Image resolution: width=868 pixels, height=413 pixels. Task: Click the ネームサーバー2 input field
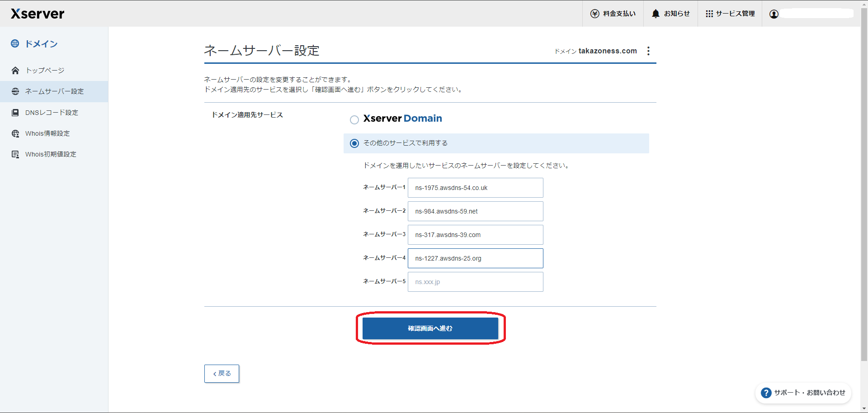click(476, 211)
